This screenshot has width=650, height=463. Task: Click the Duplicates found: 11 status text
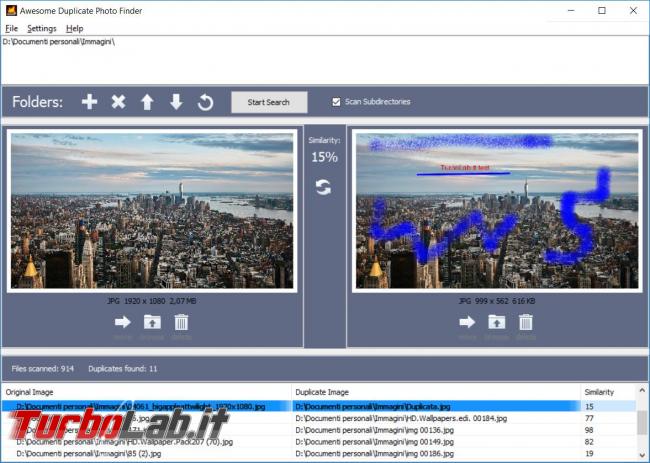[123, 368]
